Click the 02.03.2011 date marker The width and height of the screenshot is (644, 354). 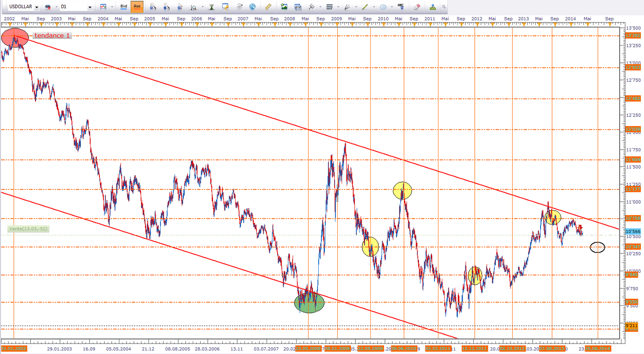[x=438, y=349]
